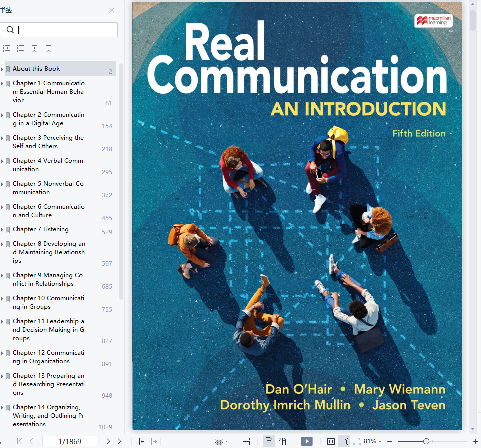Click the bookmarks panel scrollbar
Screen dimensions: 481x448
(x=121, y=181)
